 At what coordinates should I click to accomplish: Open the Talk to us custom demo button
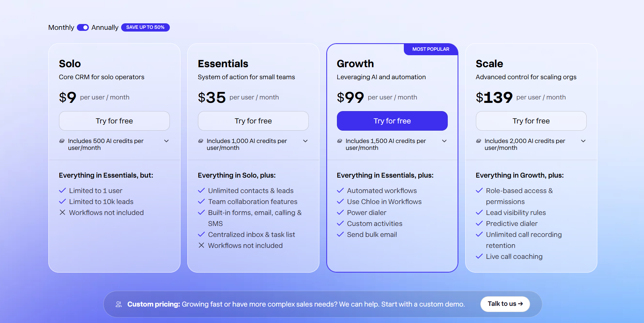coord(505,304)
